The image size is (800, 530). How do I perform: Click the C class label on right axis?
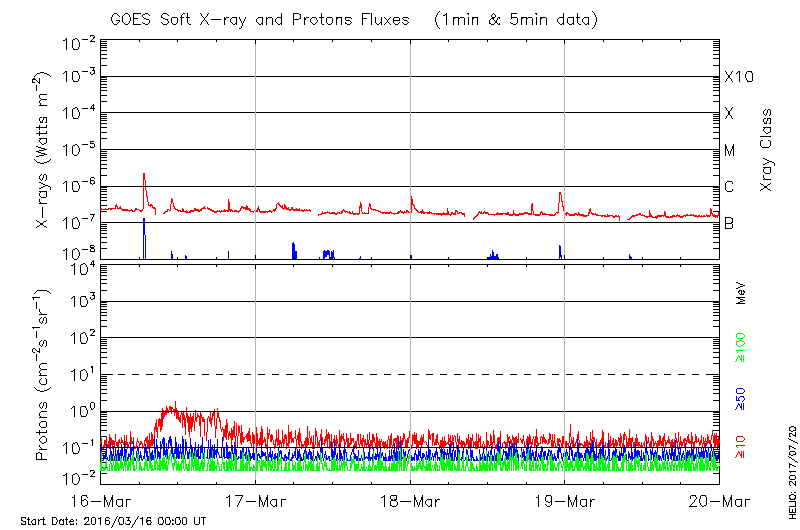click(x=729, y=187)
